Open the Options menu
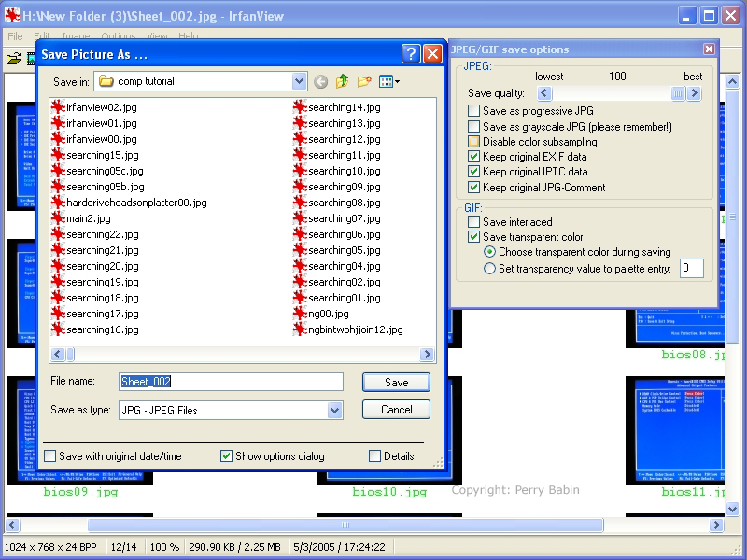This screenshot has height=560, width=747. (119, 36)
